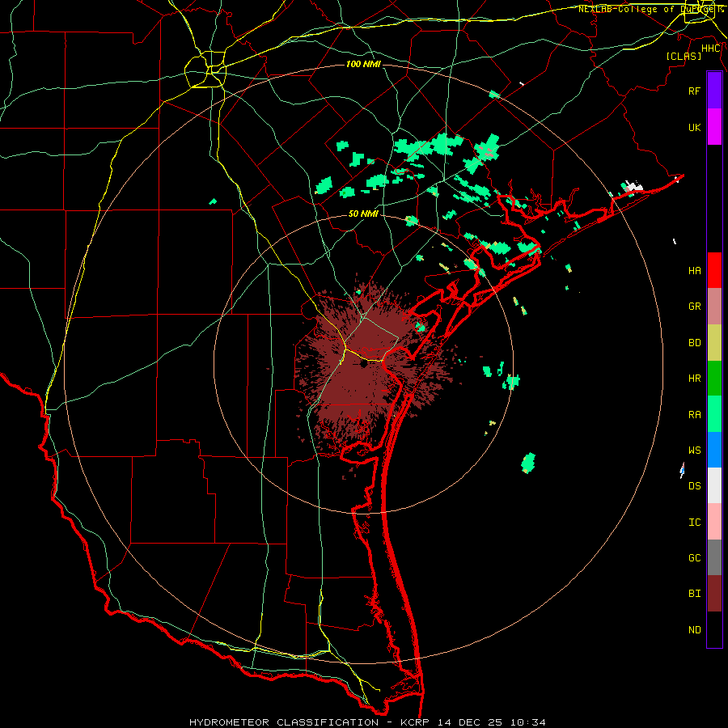Click the UK magenta legend swatch
The height and width of the screenshot is (728, 728).
click(714, 127)
